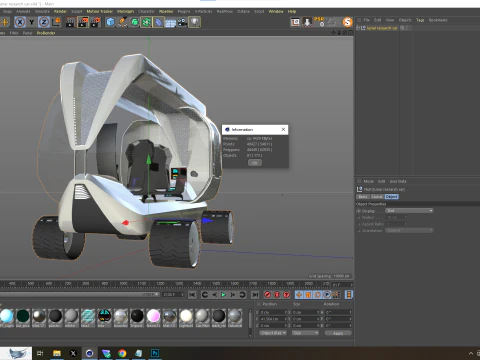Click the Y position input field
Viewport: 480px width, 360px height.
(273, 319)
